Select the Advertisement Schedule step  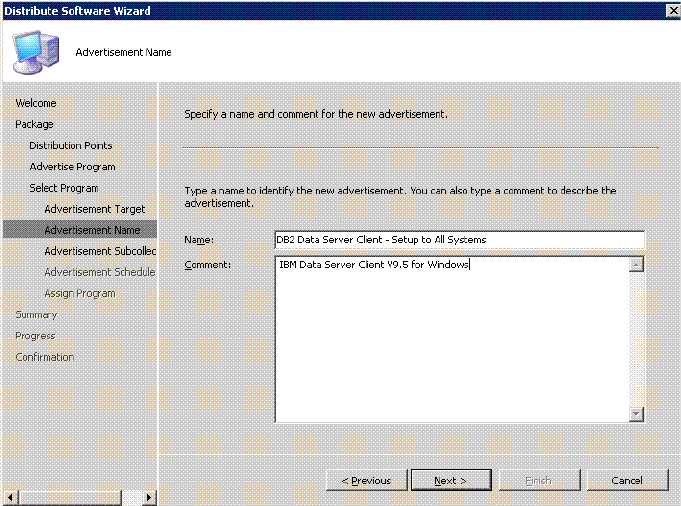coord(100,272)
